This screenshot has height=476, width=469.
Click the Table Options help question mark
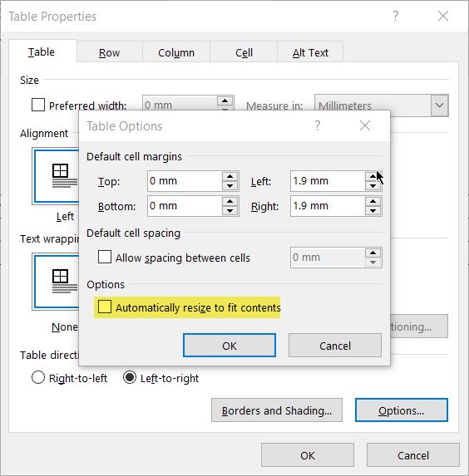point(318,125)
